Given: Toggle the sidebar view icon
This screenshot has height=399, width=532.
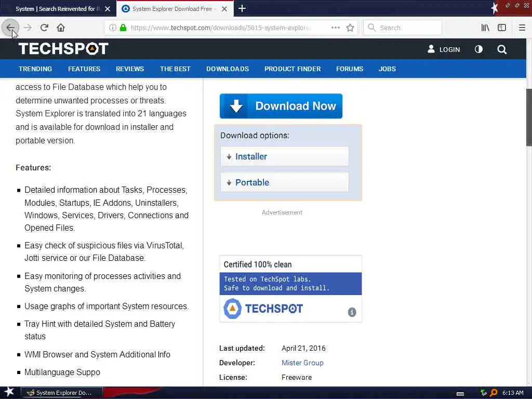Looking at the screenshot, I should [502, 28].
